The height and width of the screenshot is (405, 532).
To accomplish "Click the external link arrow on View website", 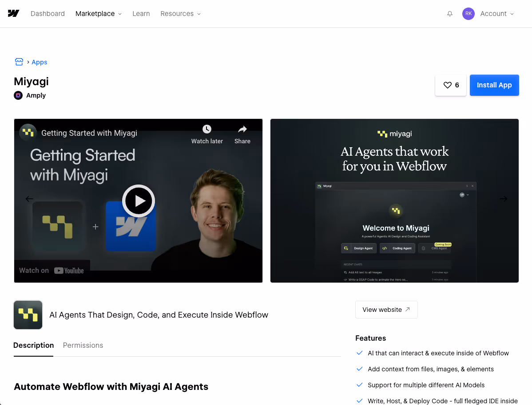I will coord(408,310).
